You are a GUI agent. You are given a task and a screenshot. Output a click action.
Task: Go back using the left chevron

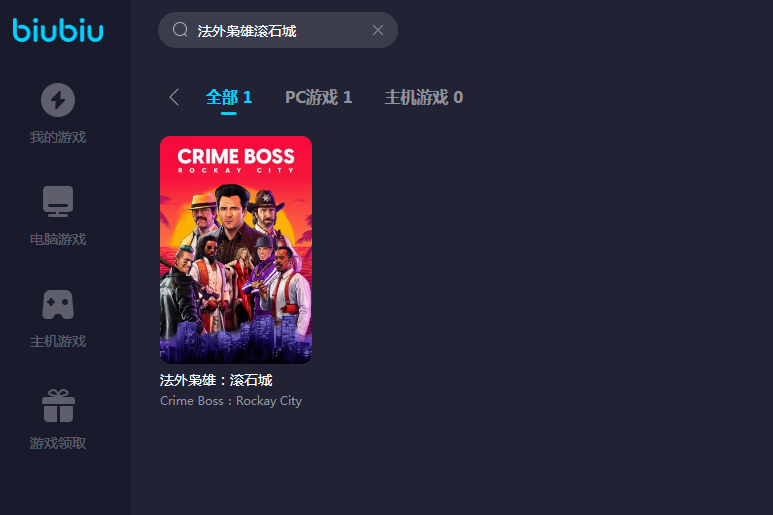click(174, 97)
